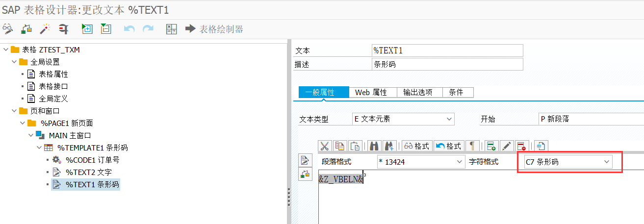Collapse the %TEMPLATE1 条形码 node

click(x=39, y=148)
